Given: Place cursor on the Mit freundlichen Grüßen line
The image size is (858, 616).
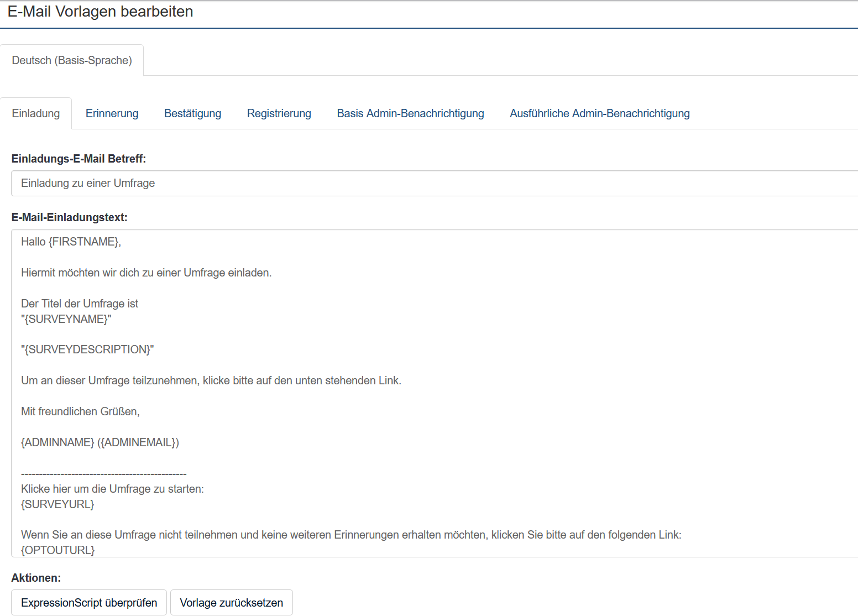Looking at the screenshot, I should [x=80, y=411].
